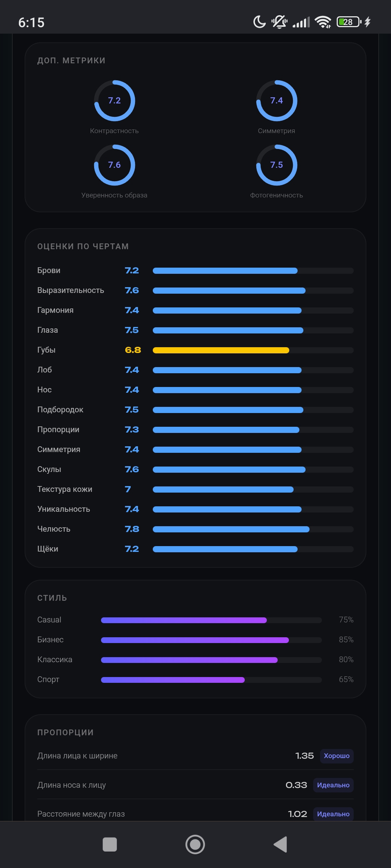
Task: Select the Текстура кожи row
Action: click(x=195, y=489)
